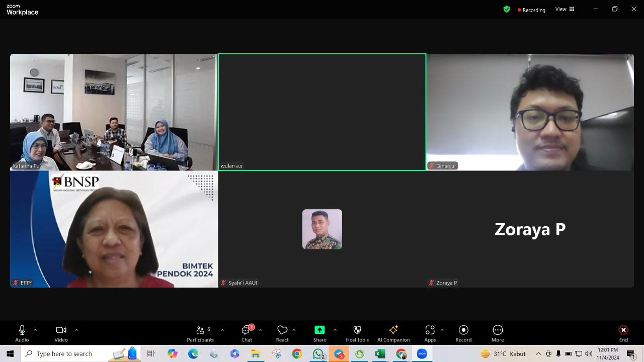Click the encryption shield icon at top

507,9
